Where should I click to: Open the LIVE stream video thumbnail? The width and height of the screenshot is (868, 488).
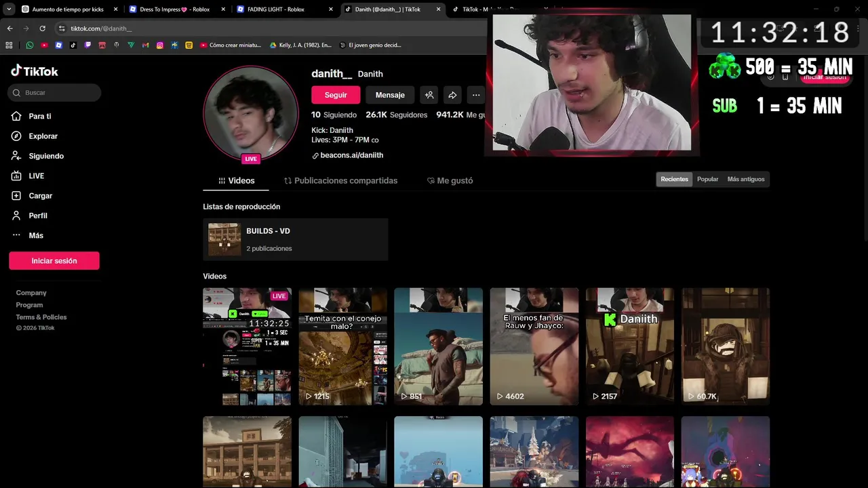[x=248, y=346]
